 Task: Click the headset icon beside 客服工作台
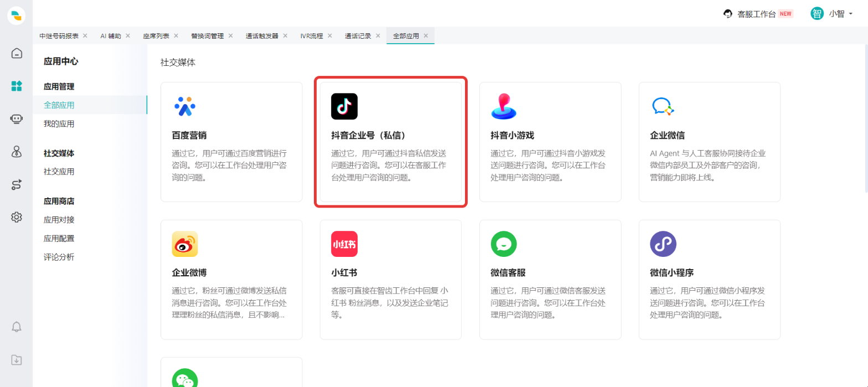[x=728, y=14]
